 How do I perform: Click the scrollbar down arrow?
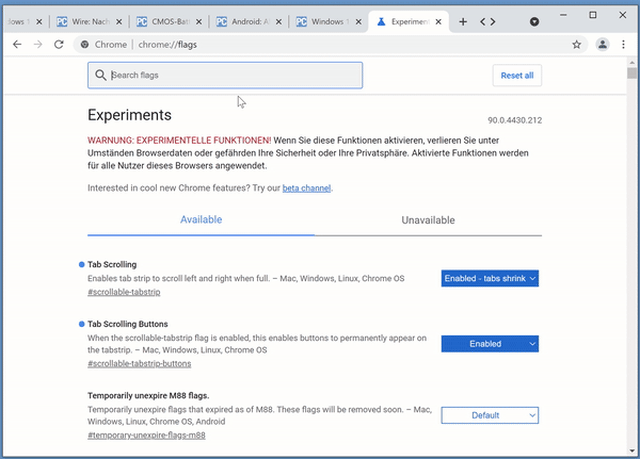pos(632,451)
